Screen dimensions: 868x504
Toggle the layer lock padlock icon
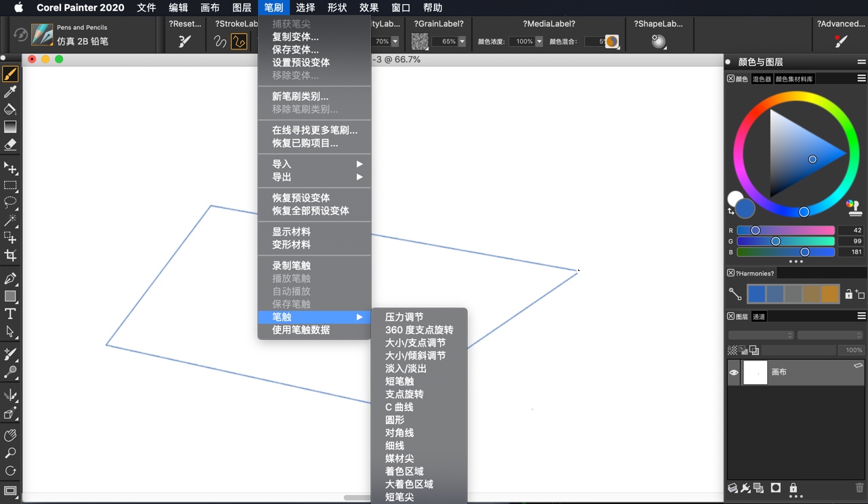[794, 488]
